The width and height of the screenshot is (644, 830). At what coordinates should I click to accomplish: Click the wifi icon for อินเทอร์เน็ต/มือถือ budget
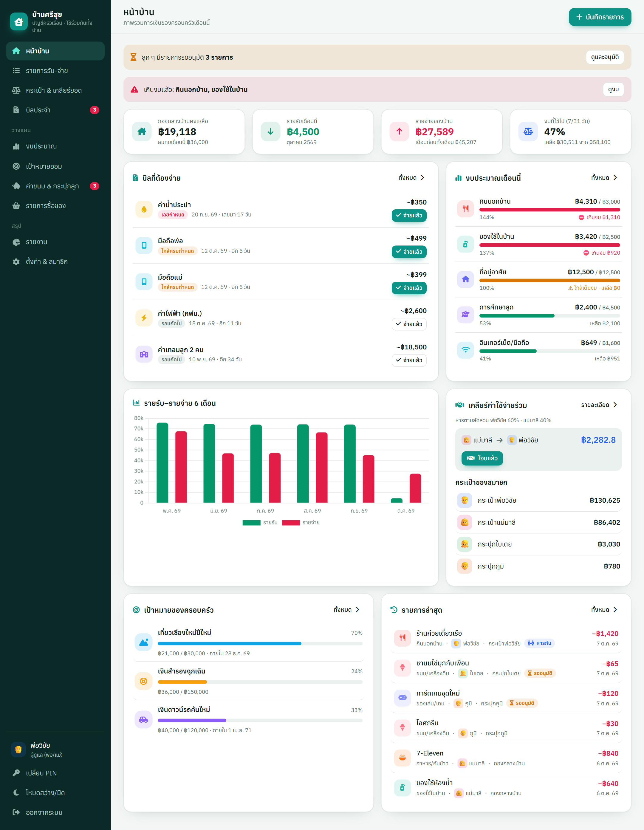[x=465, y=350]
